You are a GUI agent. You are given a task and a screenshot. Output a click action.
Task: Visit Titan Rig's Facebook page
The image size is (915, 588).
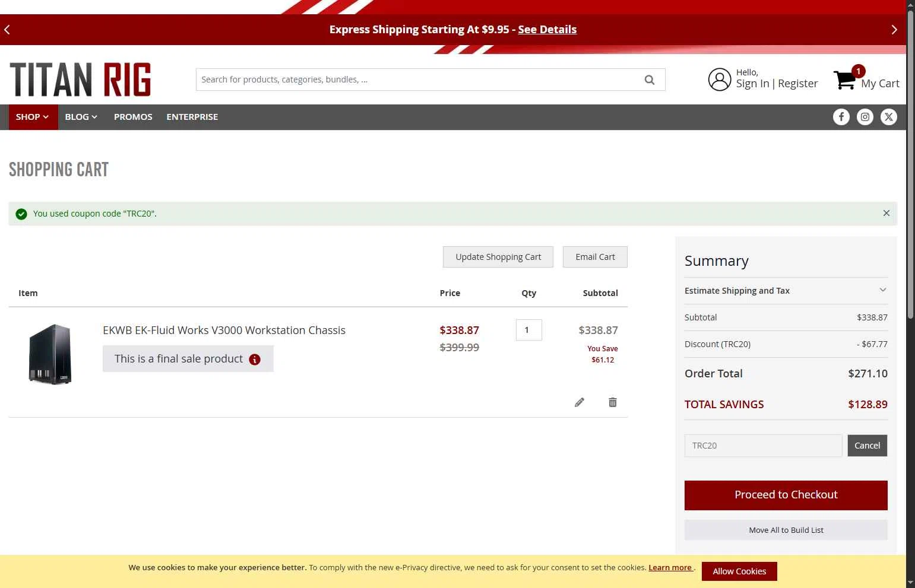pos(841,117)
